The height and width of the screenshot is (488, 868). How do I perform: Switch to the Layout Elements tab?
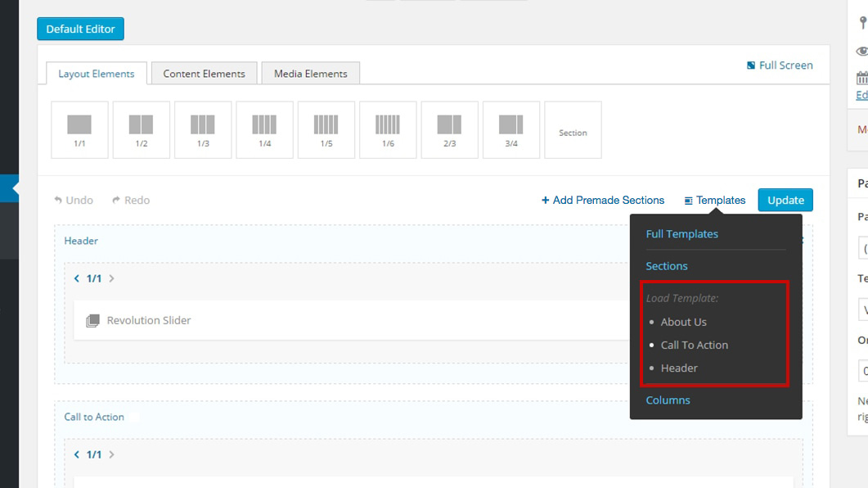click(x=97, y=74)
